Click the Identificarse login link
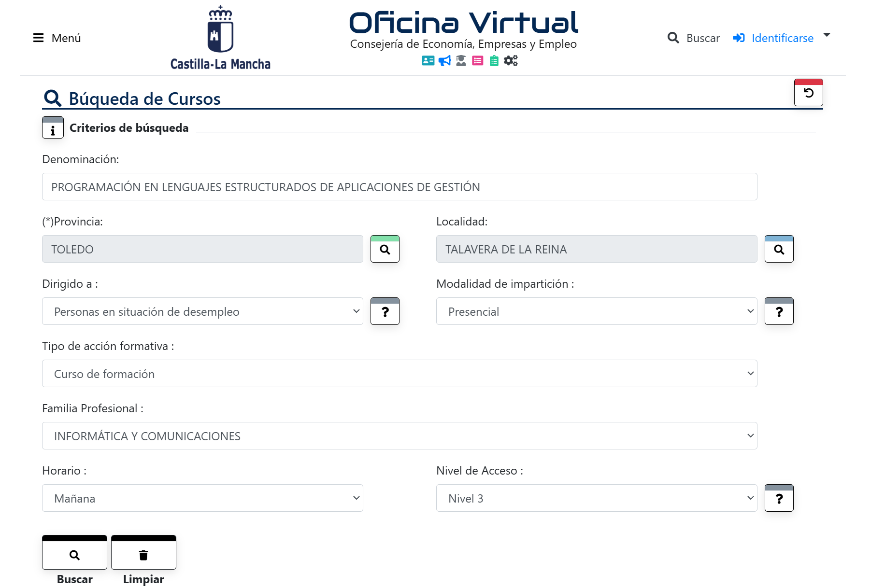 click(782, 38)
